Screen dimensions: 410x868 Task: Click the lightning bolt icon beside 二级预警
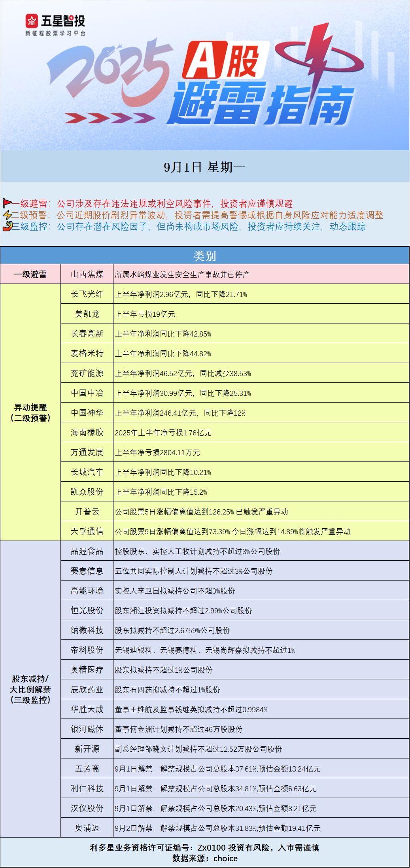click(x=8, y=215)
